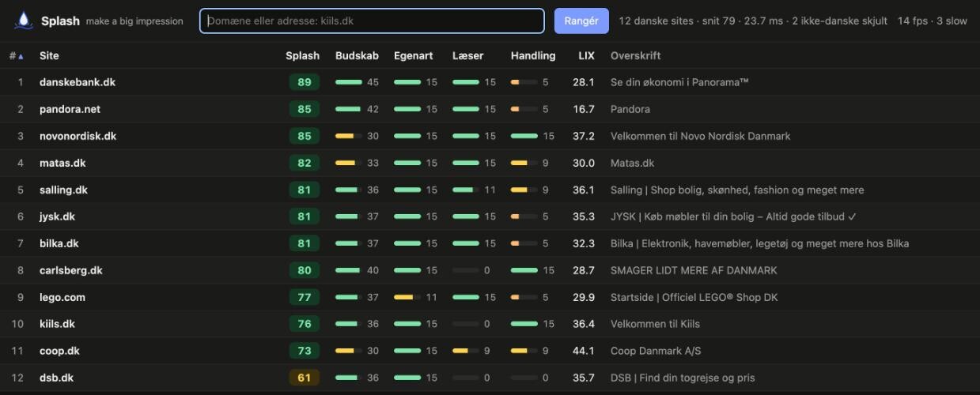Click LIX value 28.1 for danskebank.dk
The image size is (980, 395).
tap(584, 82)
